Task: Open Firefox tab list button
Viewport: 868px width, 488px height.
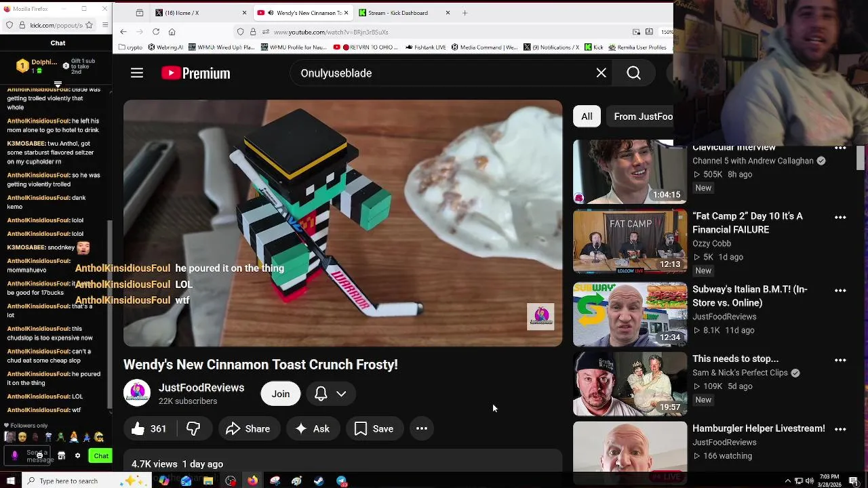Action: [140, 13]
